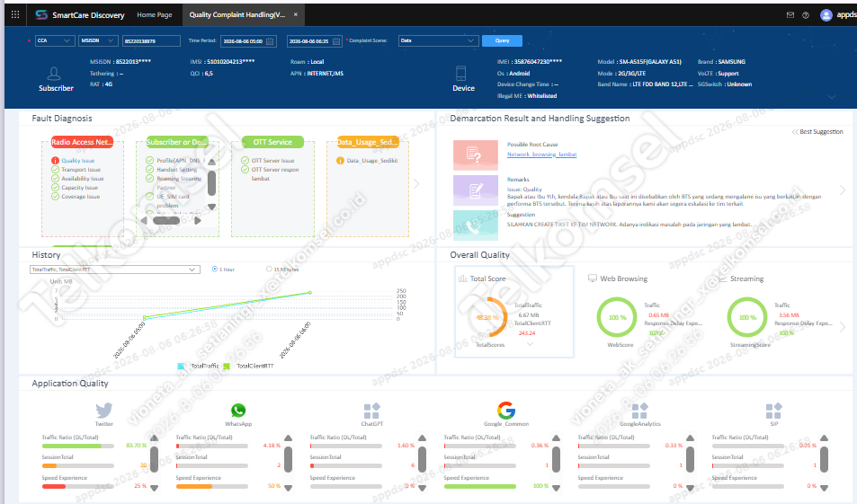Switch to Home Page tab
The width and height of the screenshot is (857, 504).
[x=155, y=15]
